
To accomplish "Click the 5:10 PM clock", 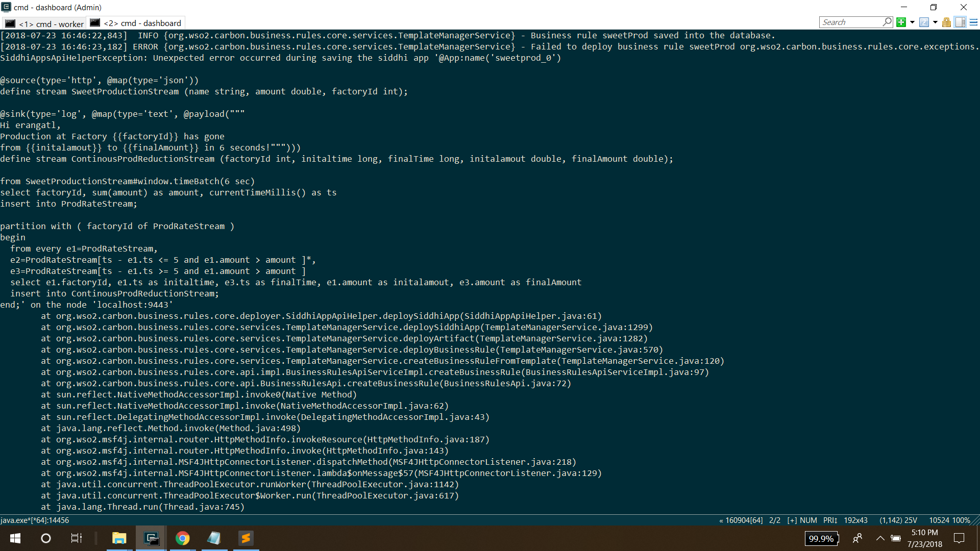I will [x=924, y=533].
